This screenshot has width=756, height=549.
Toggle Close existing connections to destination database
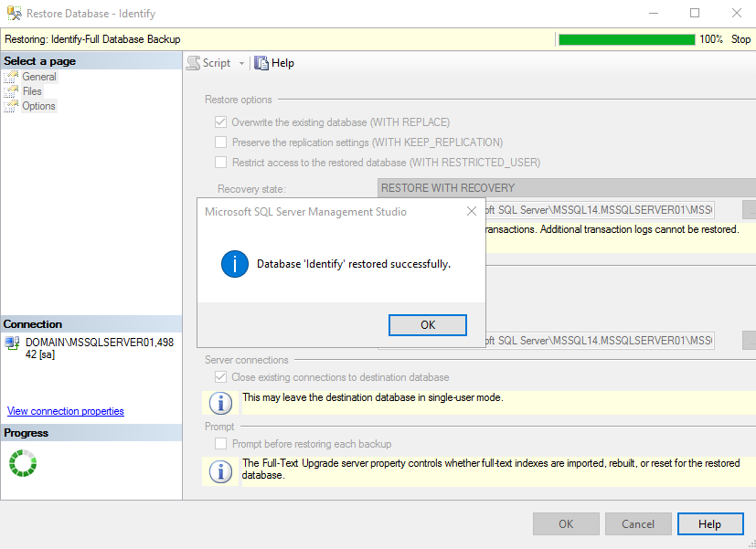[x=221, y=377]
